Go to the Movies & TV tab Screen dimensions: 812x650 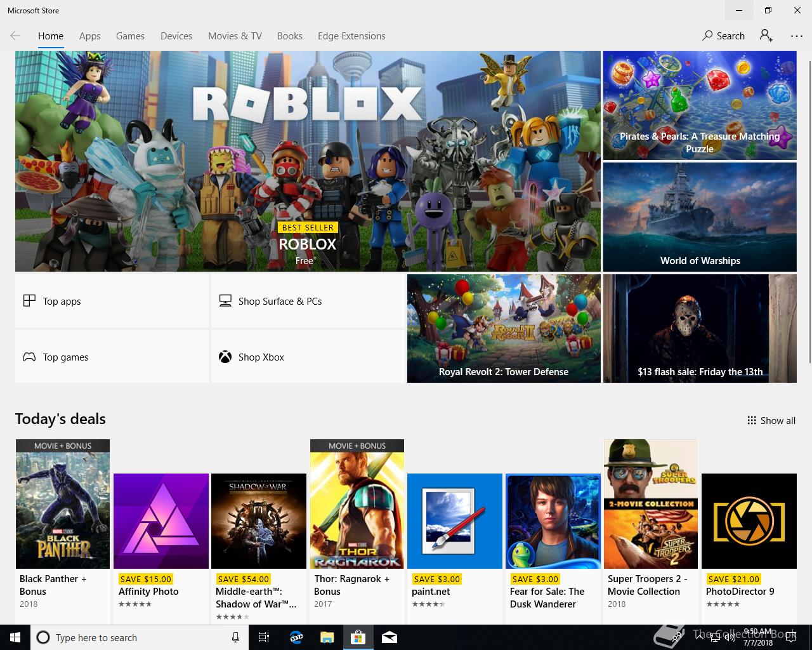point(235,36)
